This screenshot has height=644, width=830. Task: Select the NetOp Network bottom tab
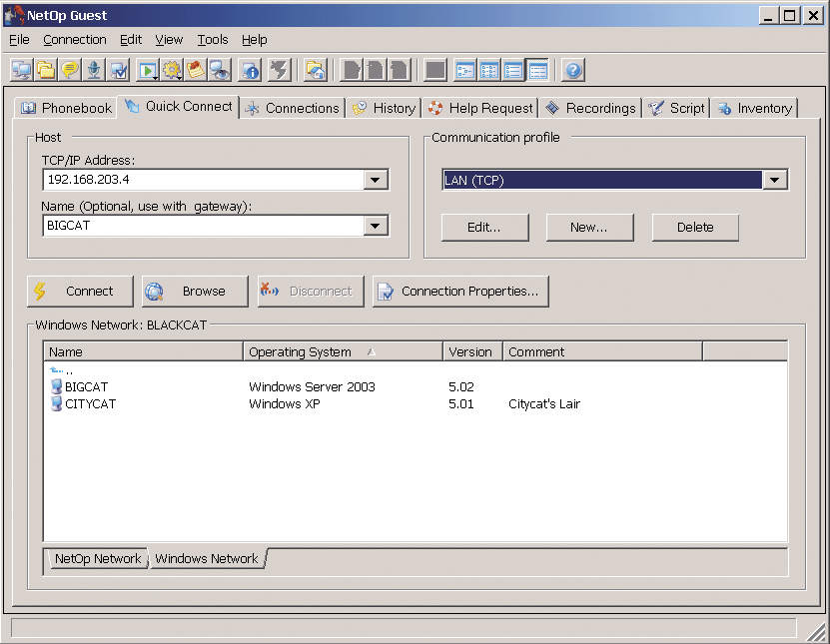(x=98, y=559)
